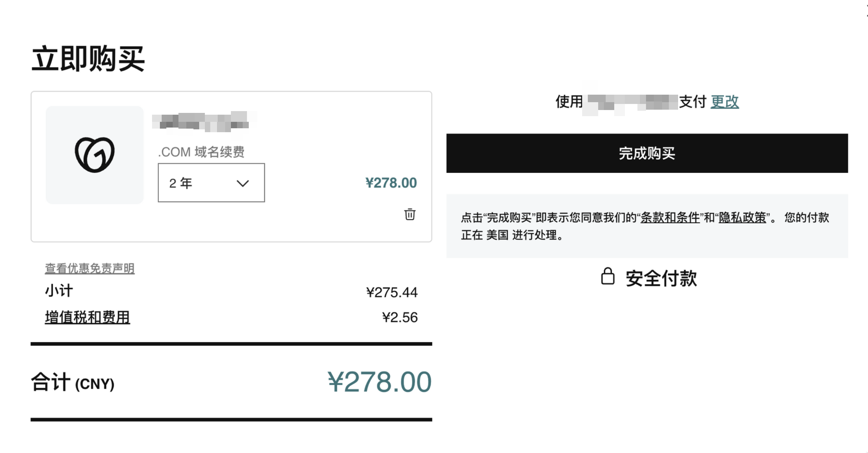Click the blurred payment method name
The height and width of the screenshot is (453, 868).
pos(631,102)
